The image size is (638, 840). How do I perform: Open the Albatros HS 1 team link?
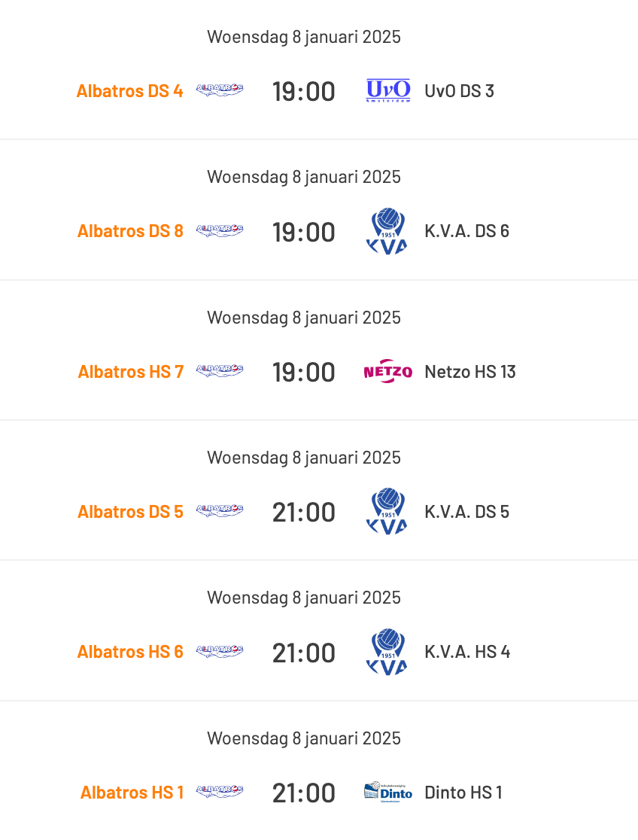pyautogui.click(x=132, y=793)
